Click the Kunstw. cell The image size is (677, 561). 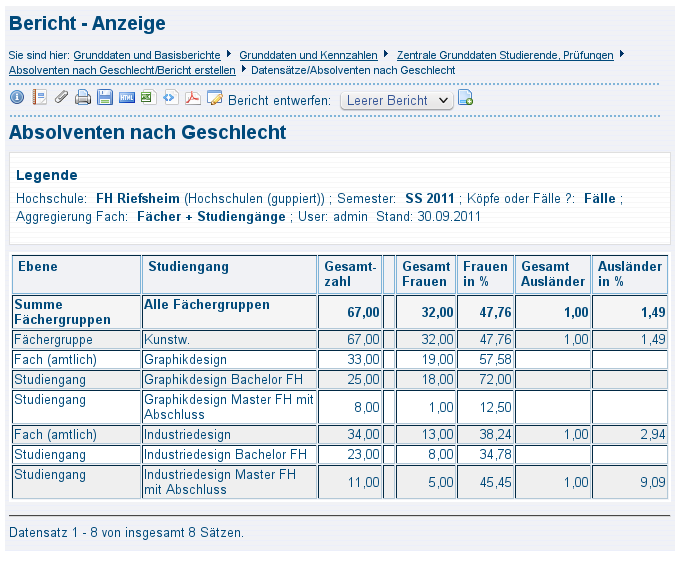[229, 339]
